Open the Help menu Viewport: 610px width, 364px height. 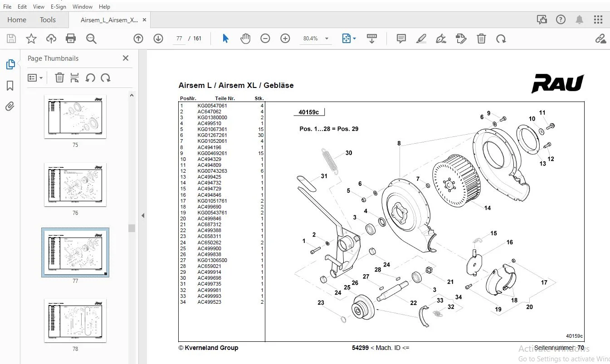[x=104, y=7]
